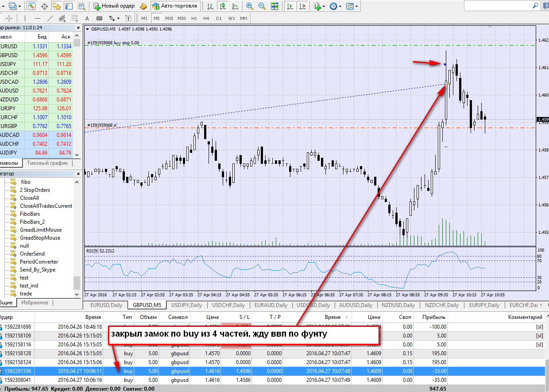Open the Тиковый график tab
The image size is (549, 392).
[x=47, y=163]
